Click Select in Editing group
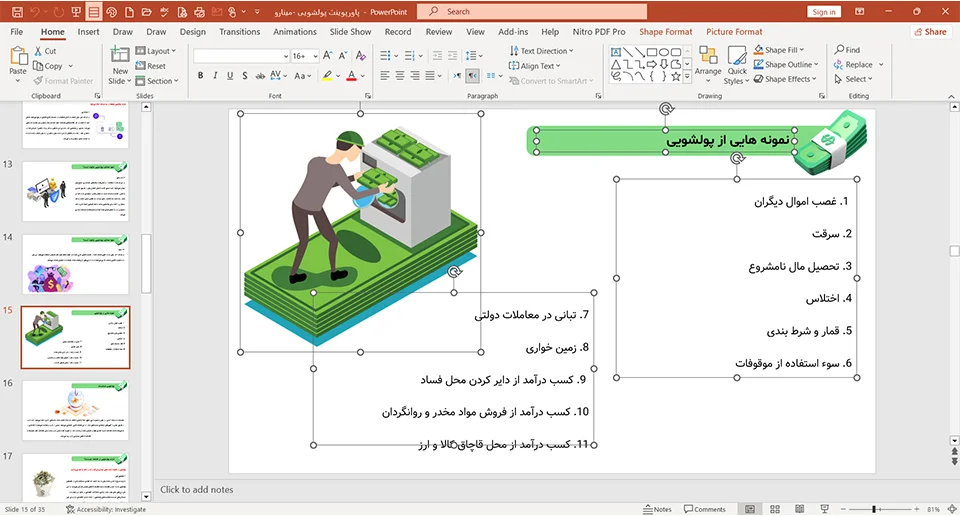Viewport: 960px width, 516px height. [x=853, y=79]
